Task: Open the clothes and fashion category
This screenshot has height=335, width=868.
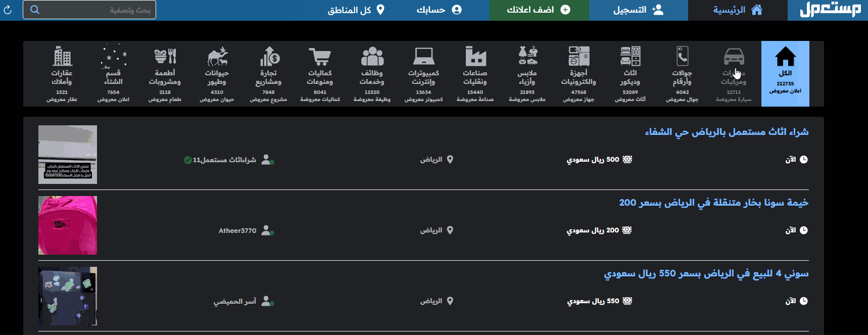Action: 527,57
